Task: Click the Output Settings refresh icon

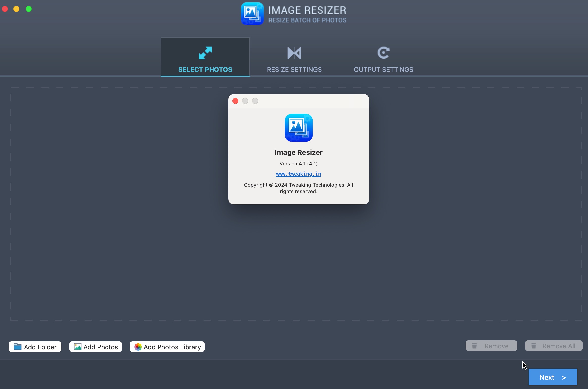Action: click(383, 53)
